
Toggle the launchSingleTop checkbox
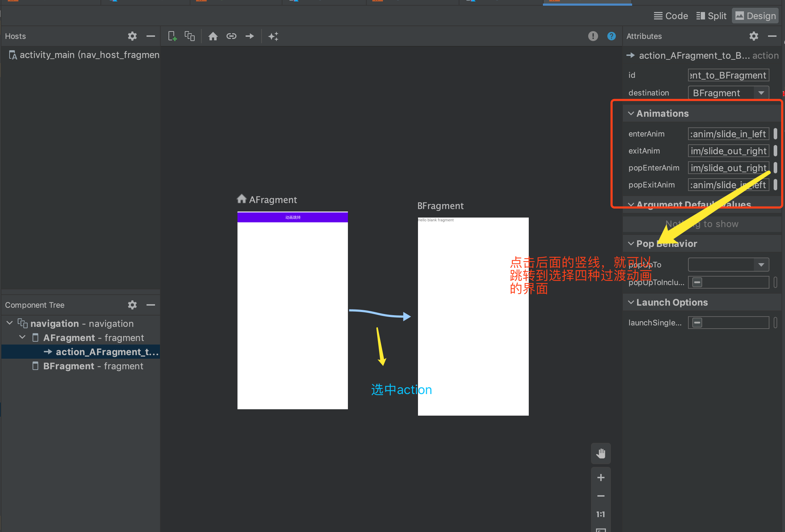point(697,323)
